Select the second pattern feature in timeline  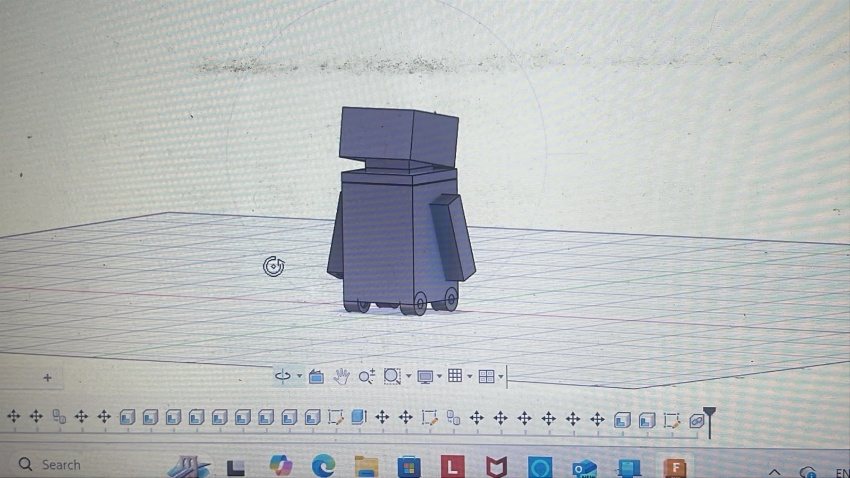click(453, 417)
